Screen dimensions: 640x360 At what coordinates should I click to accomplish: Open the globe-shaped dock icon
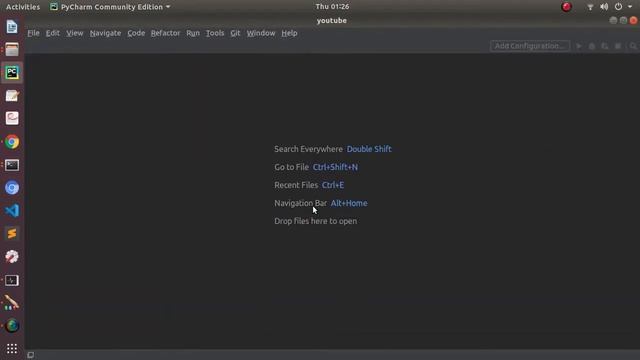[x=12, y=326]
